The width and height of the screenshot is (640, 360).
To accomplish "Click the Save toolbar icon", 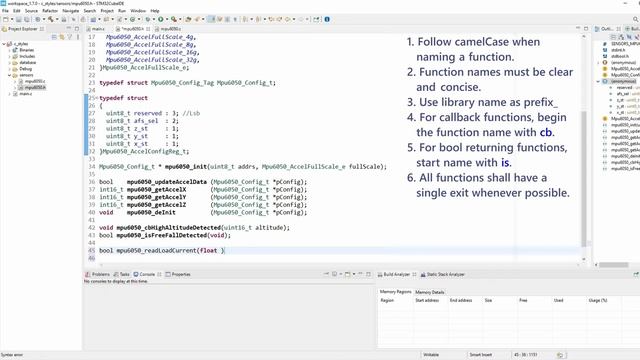I will point(18,19).
